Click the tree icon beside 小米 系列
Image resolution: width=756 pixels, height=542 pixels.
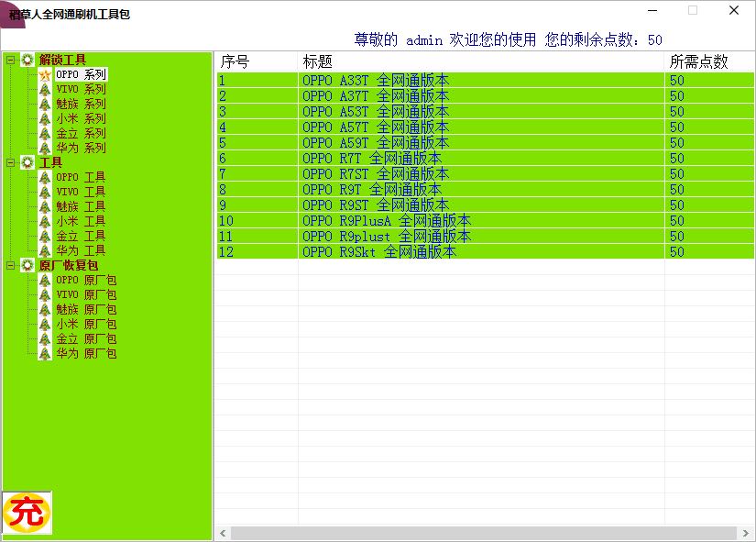45,118
